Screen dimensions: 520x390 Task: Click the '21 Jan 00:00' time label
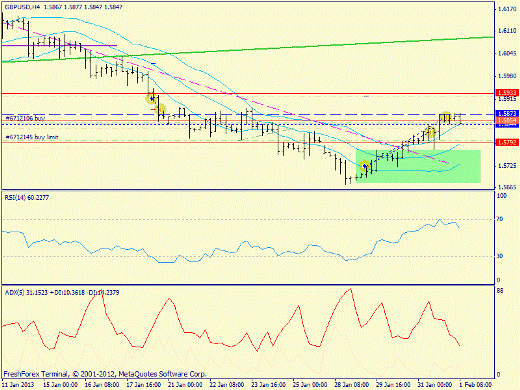pyautogui.click(x=185, y=385)
